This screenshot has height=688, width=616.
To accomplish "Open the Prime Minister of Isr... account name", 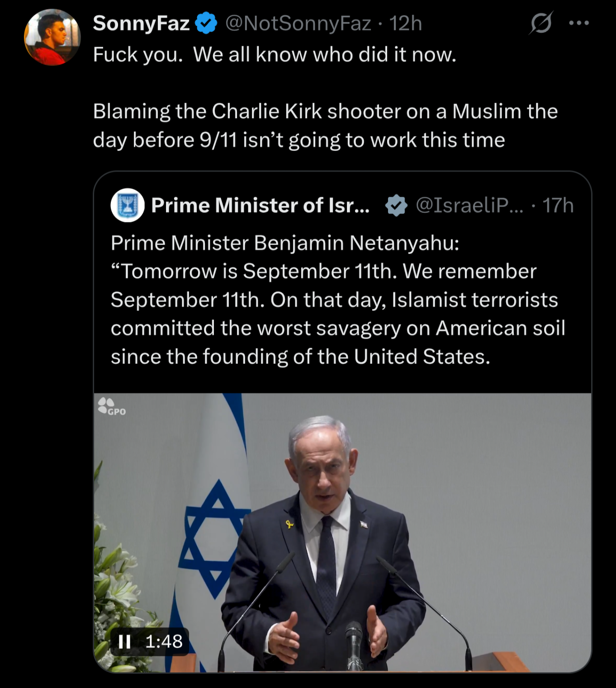I will pyautogui.click(x=260, y=206).
